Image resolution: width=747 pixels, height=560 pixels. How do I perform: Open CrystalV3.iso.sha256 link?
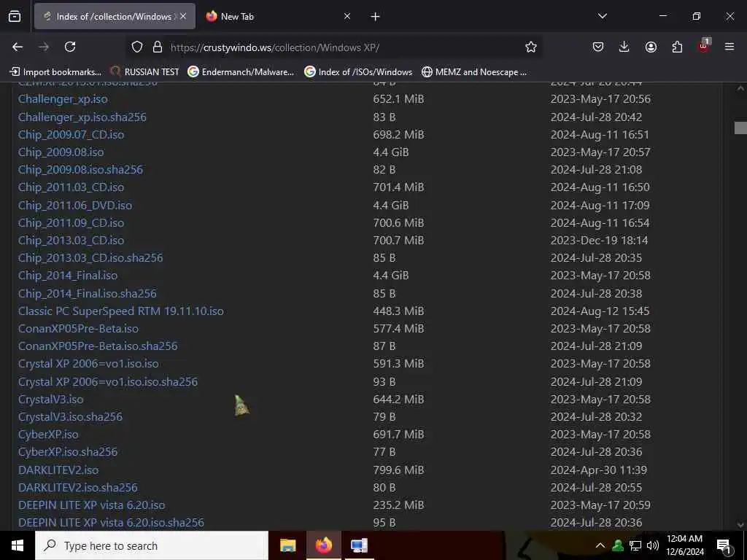coord(71,417)
